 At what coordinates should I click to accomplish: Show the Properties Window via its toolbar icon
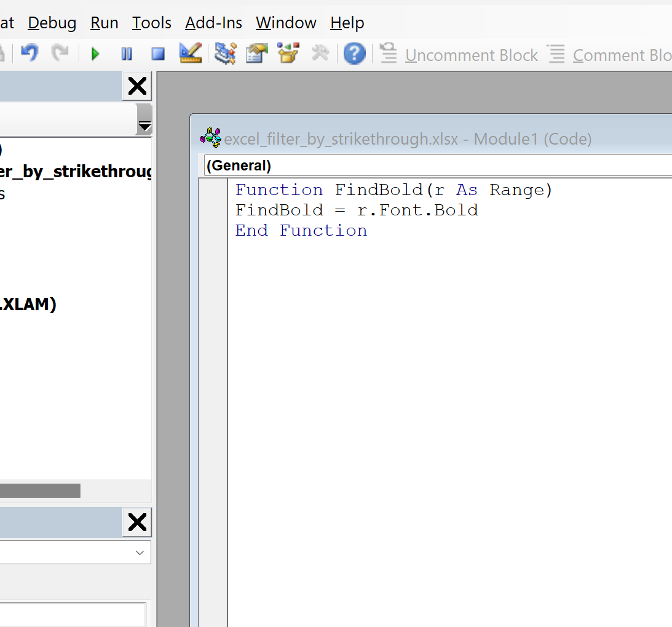click(x=256, y=54)
